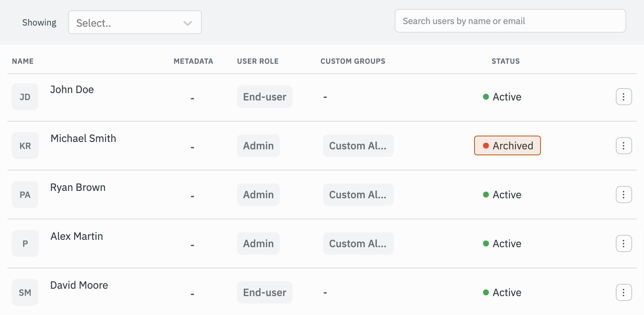Click the PA avatar badge

coord(25,195)
